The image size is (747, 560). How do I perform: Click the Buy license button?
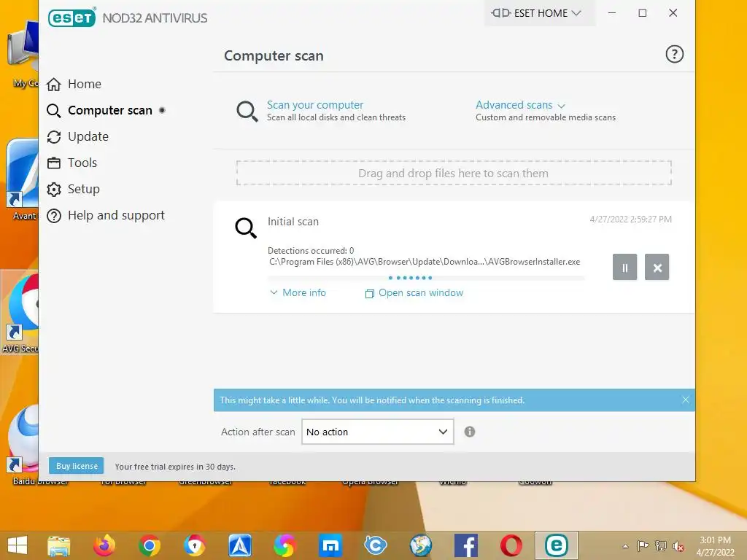(77, 466)
